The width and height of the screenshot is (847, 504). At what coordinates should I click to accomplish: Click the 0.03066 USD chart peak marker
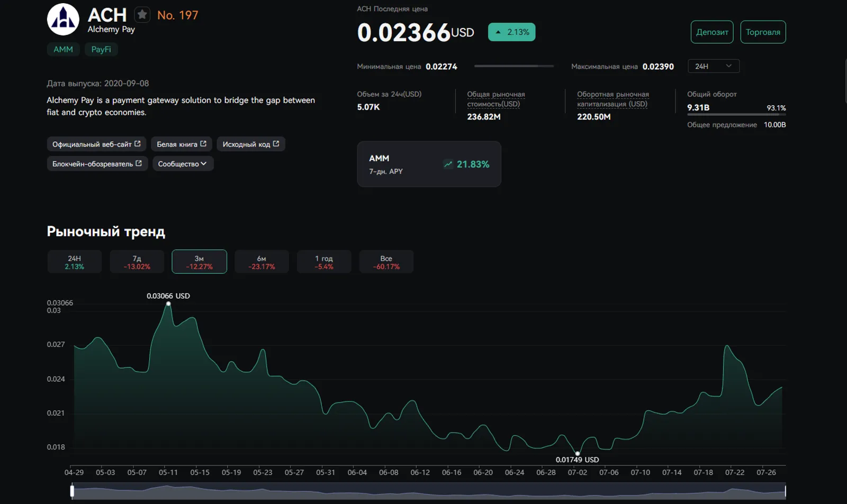click(168, 304)
